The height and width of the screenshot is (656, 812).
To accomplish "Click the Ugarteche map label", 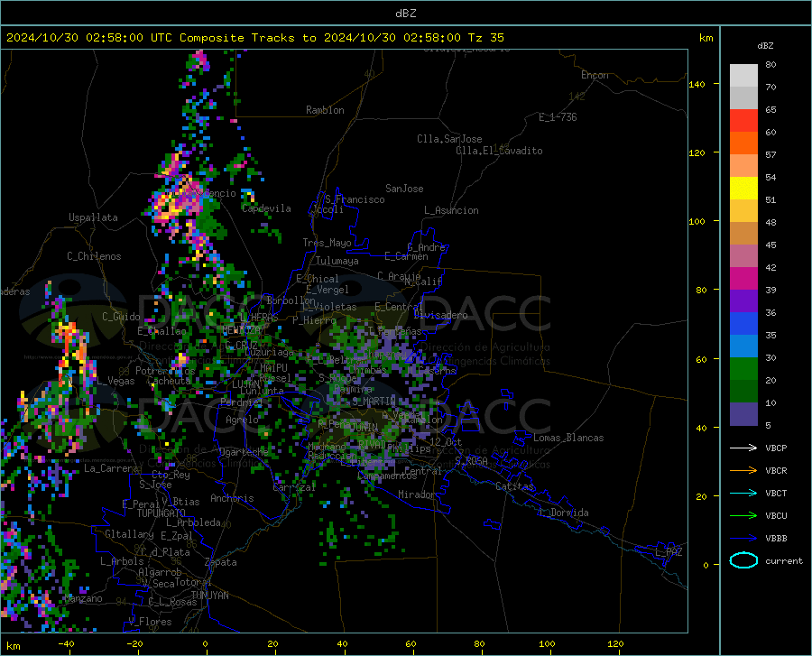I will coord(244,452).
